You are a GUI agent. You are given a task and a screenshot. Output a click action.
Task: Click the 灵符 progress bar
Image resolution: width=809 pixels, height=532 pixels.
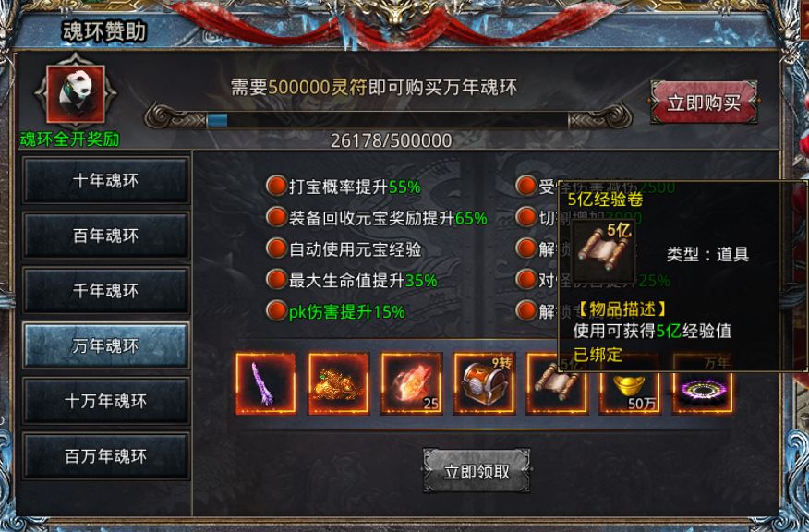[388, 120]
